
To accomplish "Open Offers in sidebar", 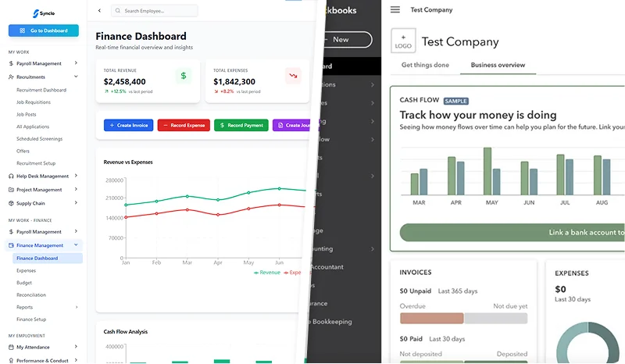I will (x=23, y=151).
